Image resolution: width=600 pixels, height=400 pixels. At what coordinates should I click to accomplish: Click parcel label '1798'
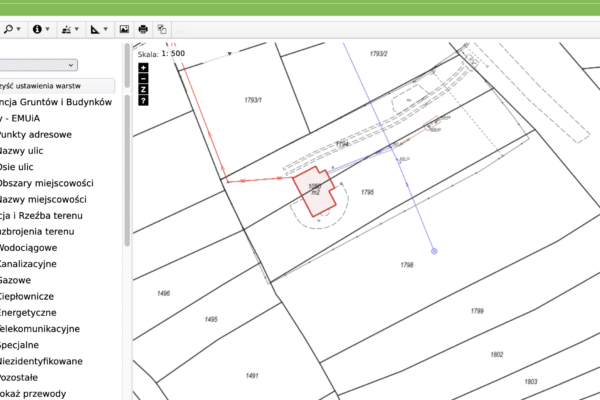tap(407, 265)
